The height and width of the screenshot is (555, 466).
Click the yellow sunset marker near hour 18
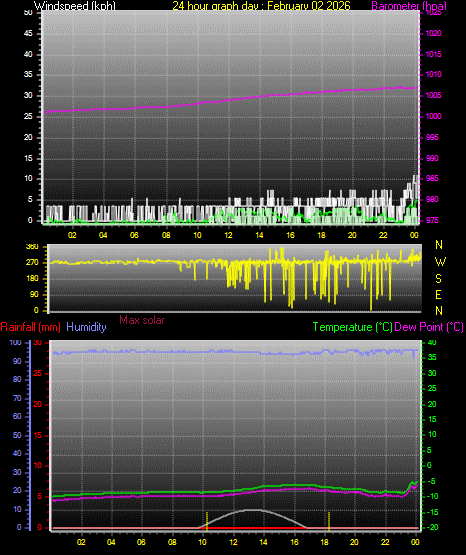(x=329, y=521)
